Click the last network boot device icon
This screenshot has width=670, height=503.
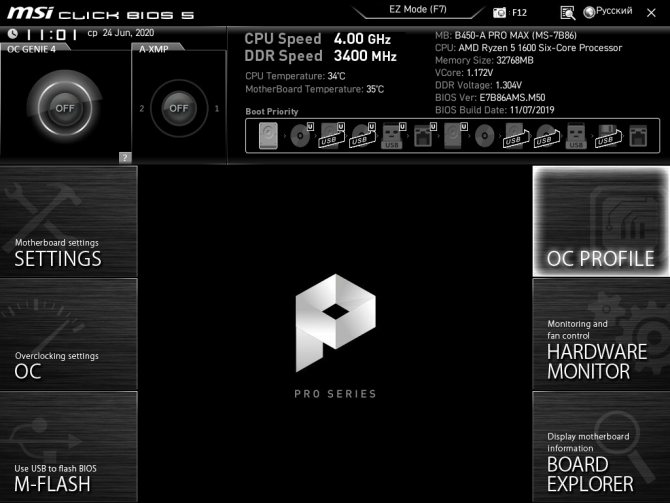pos(637,137)
